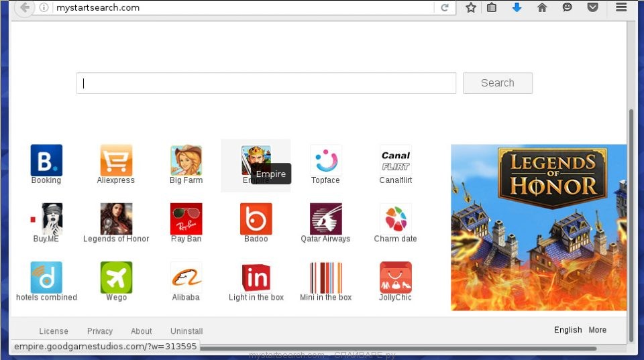Image resolution: width=644 pixels, height=360 pixels.
Task: Open the Wego travel icon
Action: click(x=116, y=277)
